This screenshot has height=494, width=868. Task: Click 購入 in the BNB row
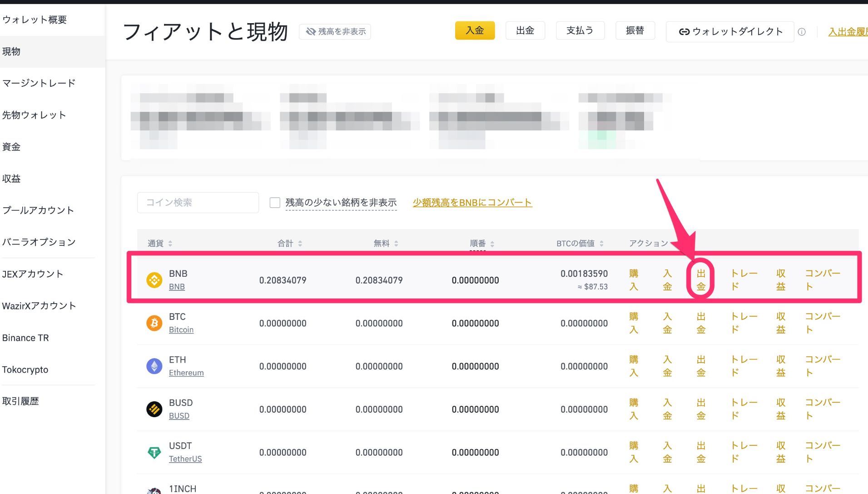634,280
